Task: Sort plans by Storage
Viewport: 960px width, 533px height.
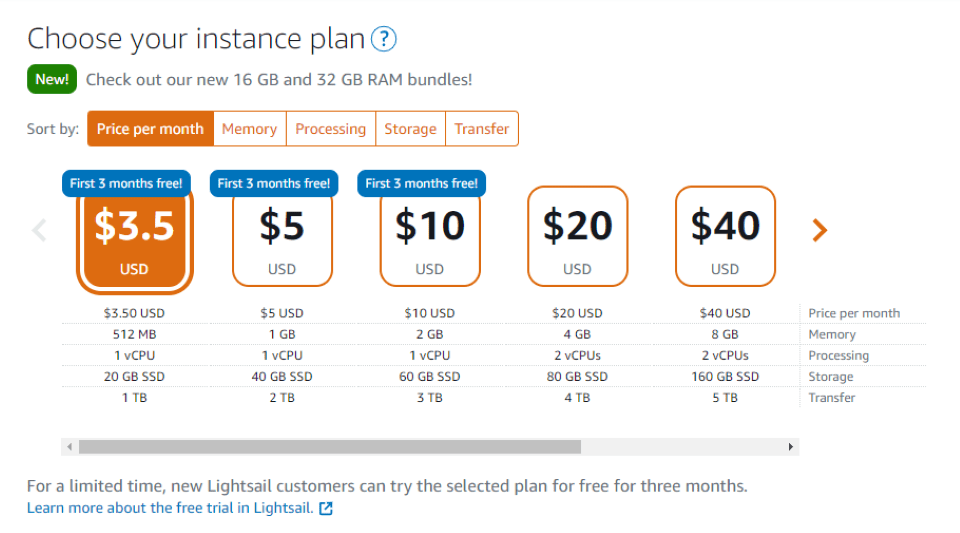Action: [x=410, y=129]
